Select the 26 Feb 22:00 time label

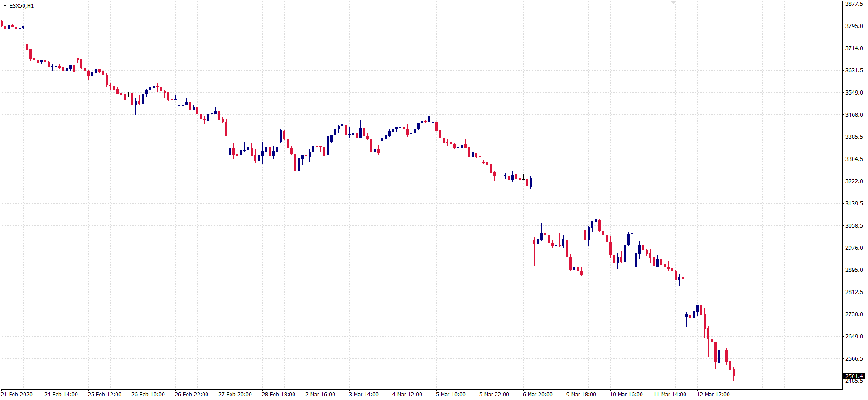coord(192,395)
